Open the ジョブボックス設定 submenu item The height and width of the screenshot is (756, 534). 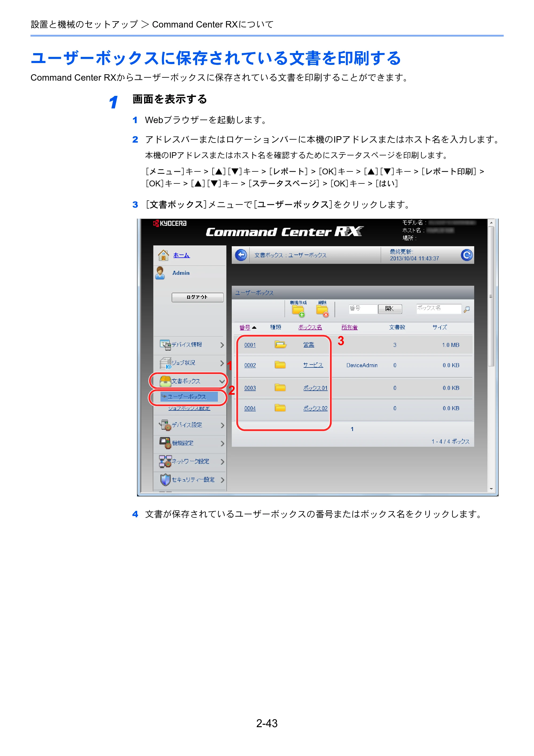click(189, 408)
